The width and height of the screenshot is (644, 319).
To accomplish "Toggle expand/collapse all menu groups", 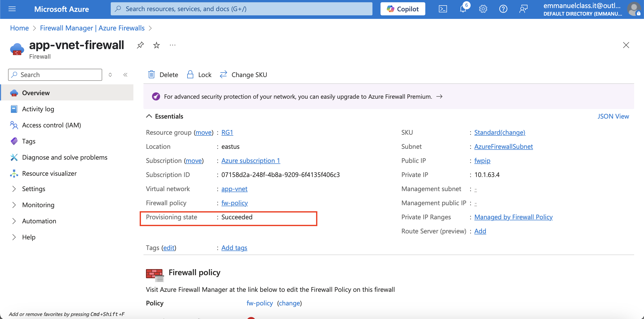I will tap(110, 75).
